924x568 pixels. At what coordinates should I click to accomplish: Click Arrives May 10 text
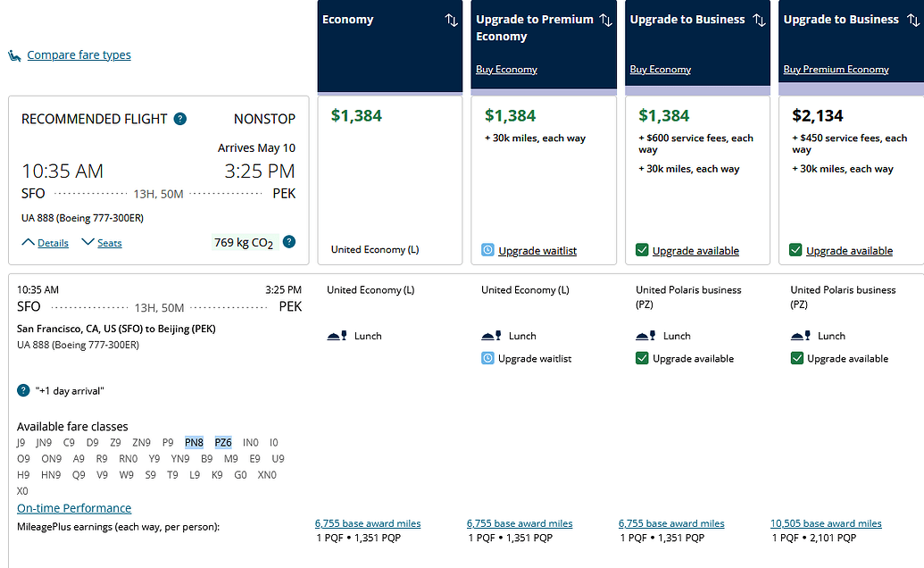[256, 148]
